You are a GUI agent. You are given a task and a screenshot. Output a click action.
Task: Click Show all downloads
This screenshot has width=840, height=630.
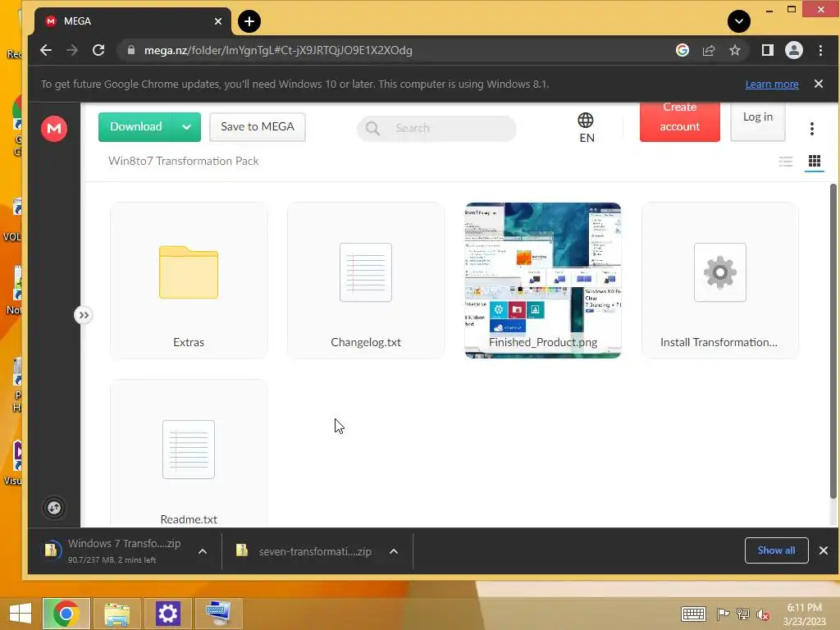[x=776, y=550]
